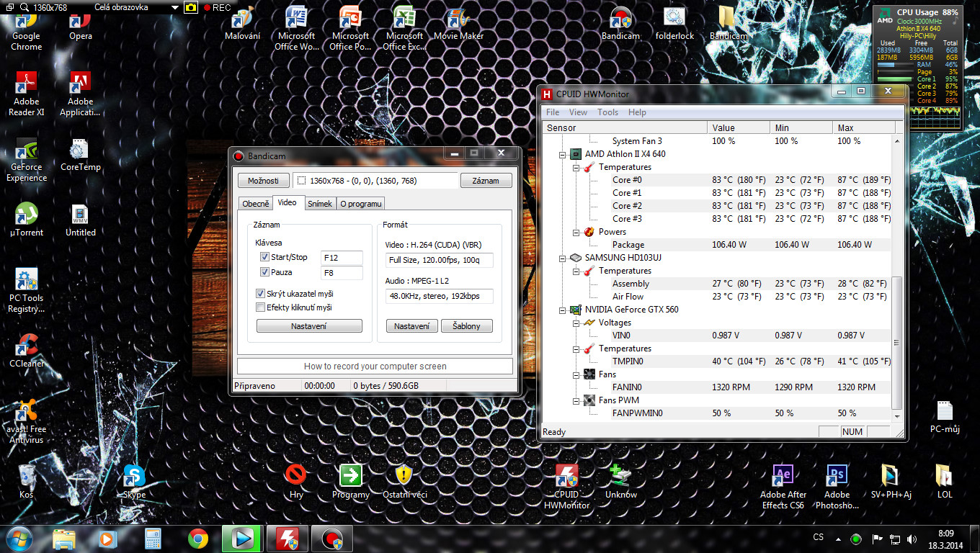The width and height of the screenshot is (980, 553).
Task: Open the PC-můj desktop file
Action: (945, 418)
